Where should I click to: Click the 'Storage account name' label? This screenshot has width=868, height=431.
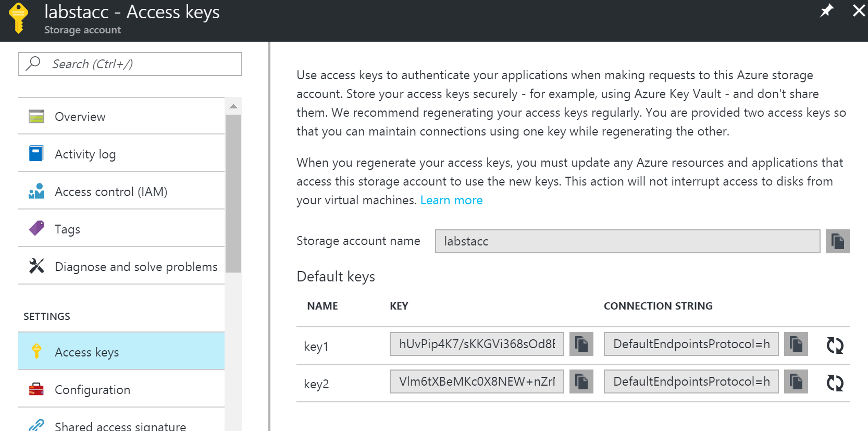pyautogui.click(x=358, y=241)
